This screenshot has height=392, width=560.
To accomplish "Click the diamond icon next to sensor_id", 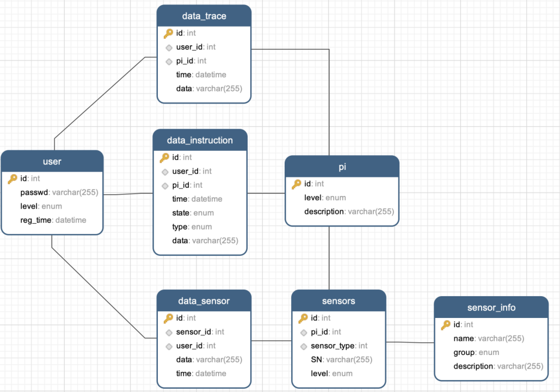I will coord(169,332).
